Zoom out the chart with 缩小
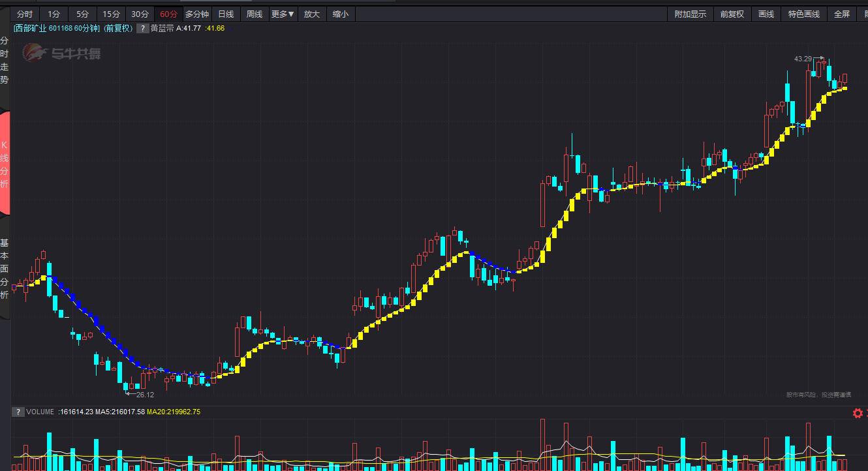Viewport: 868px width, 471px height. 340,14
